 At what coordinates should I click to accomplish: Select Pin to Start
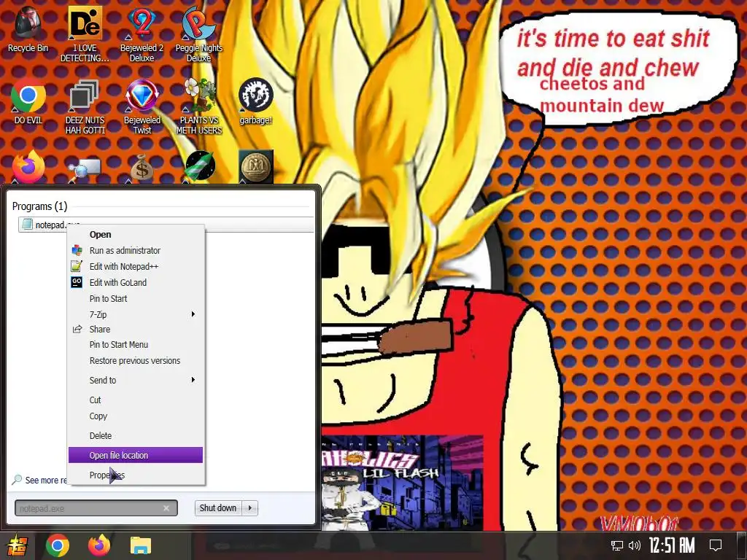coord(135,298)
